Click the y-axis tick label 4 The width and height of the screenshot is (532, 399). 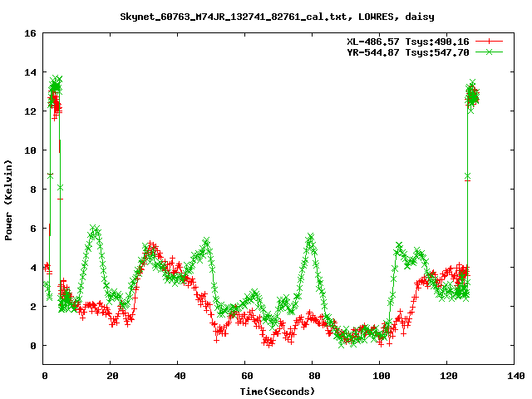click(33, 268)
